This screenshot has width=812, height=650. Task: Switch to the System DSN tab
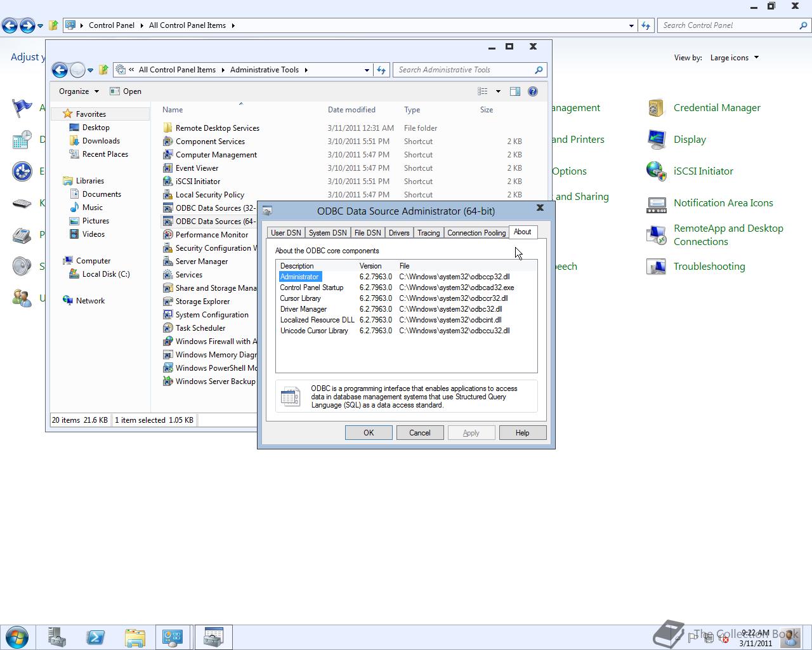[328, 233]
